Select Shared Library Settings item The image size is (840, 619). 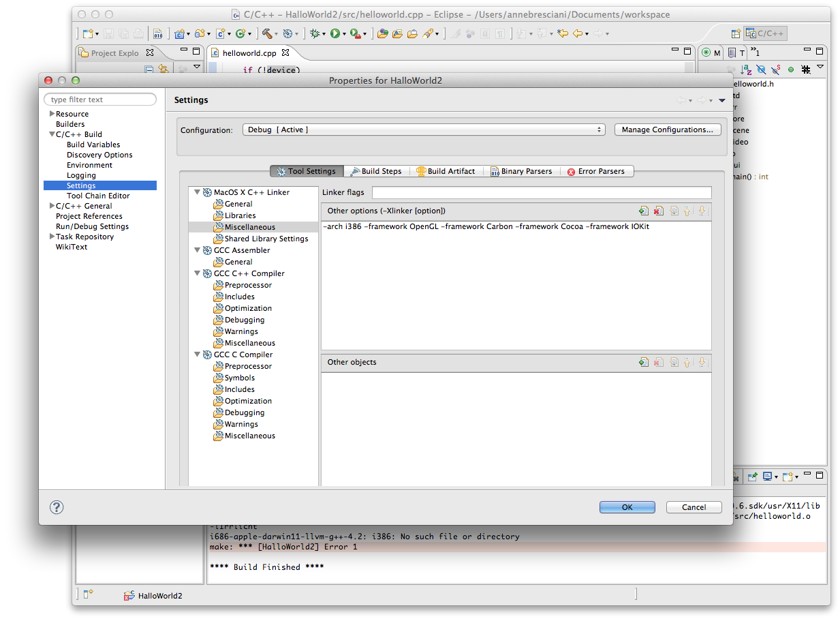click(x=266, y=239)
